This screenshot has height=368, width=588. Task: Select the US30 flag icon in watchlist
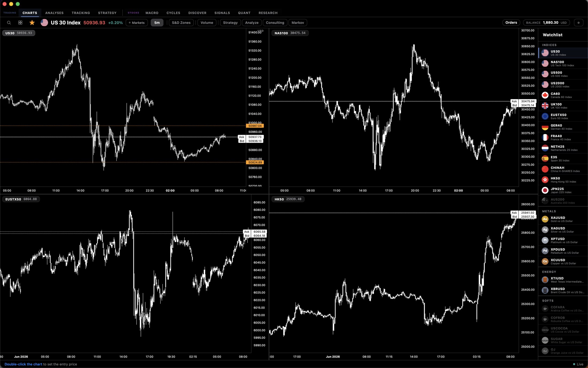545,53
